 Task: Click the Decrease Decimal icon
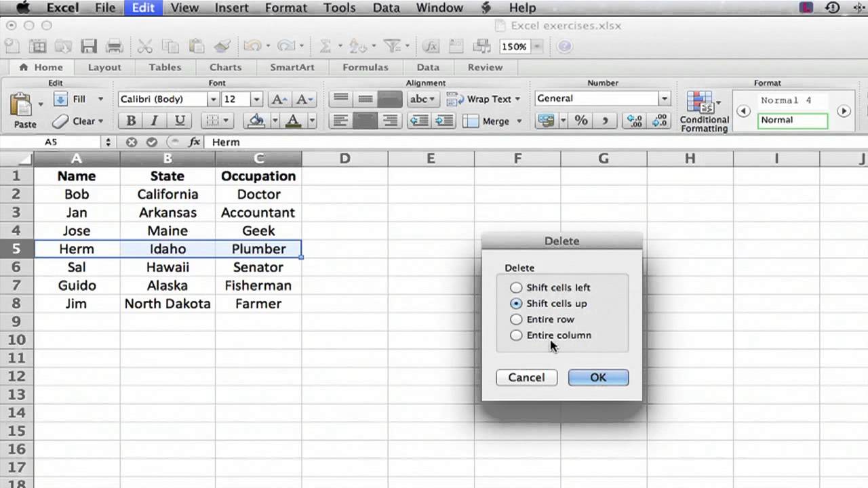coord(659,121)
